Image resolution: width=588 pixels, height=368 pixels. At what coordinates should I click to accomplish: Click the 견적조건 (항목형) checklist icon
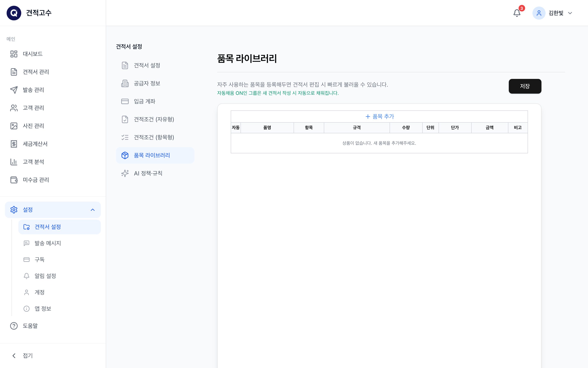point(125,137)
